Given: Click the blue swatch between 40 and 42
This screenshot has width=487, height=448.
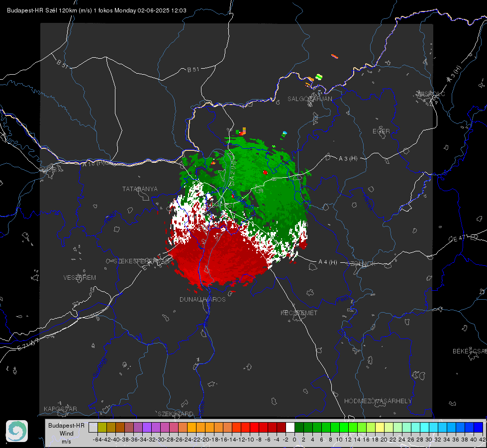Looking at the screenshot, I should click(479, 427).
